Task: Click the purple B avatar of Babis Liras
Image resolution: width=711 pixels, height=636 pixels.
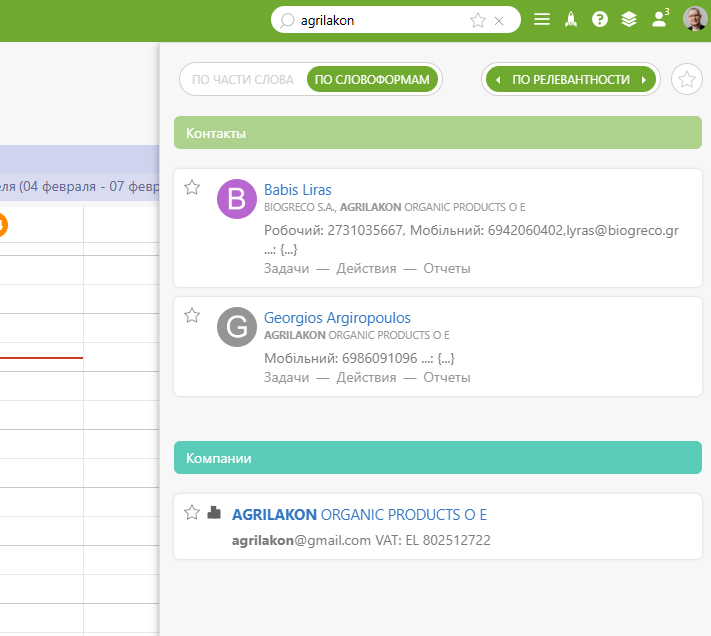Action: [x=237, y=199]
